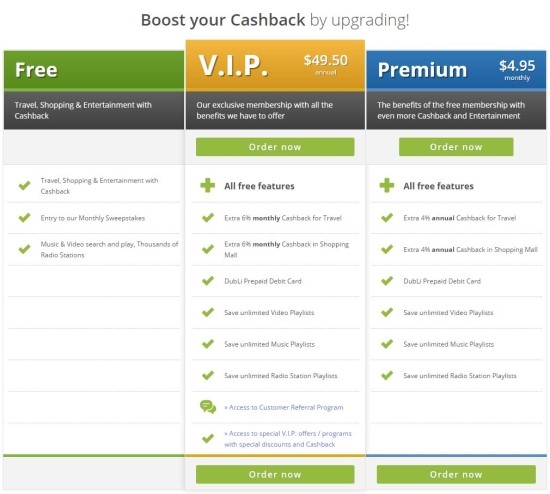Click checkmark next to Extra 6% monthly Travel Cashback
The width and height of the screenshot is (550, 494).
208,218
